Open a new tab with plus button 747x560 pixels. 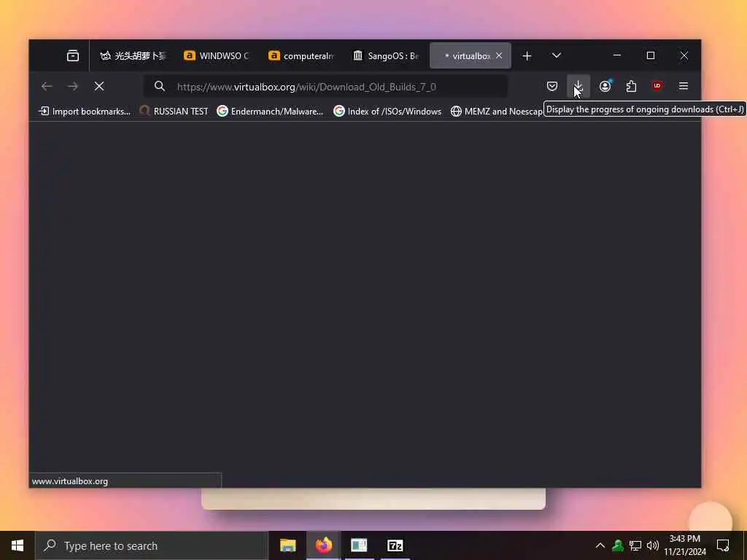coord(527,55)
